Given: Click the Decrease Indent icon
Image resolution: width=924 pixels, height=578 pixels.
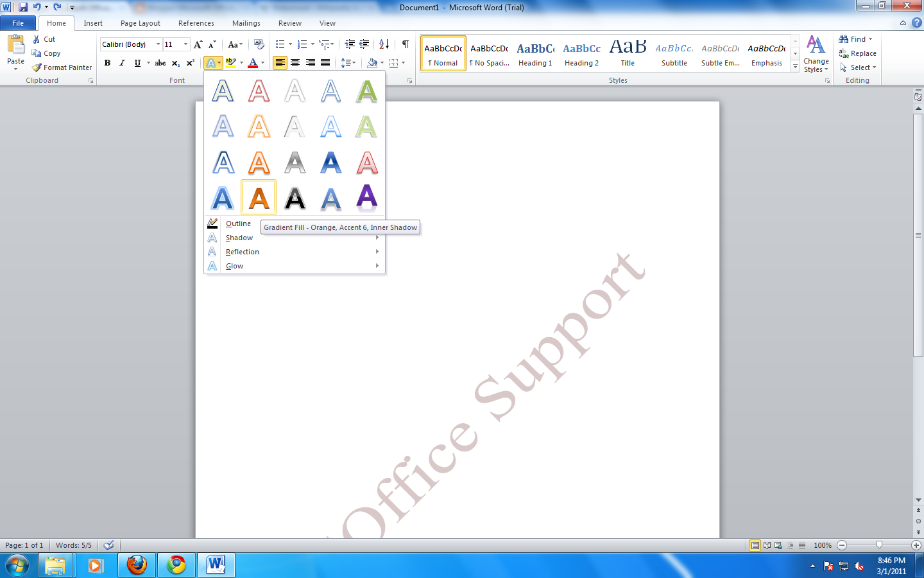Looking at the screenshot, I should click(350, 44).
